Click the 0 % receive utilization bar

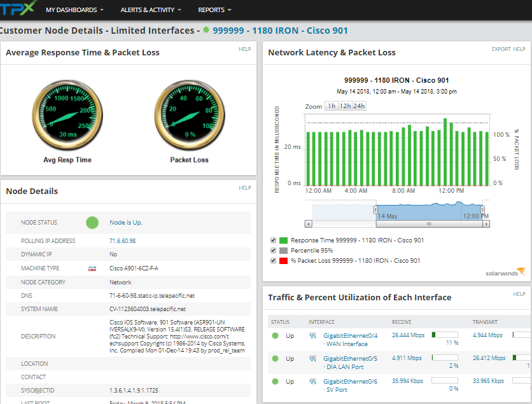445,380
